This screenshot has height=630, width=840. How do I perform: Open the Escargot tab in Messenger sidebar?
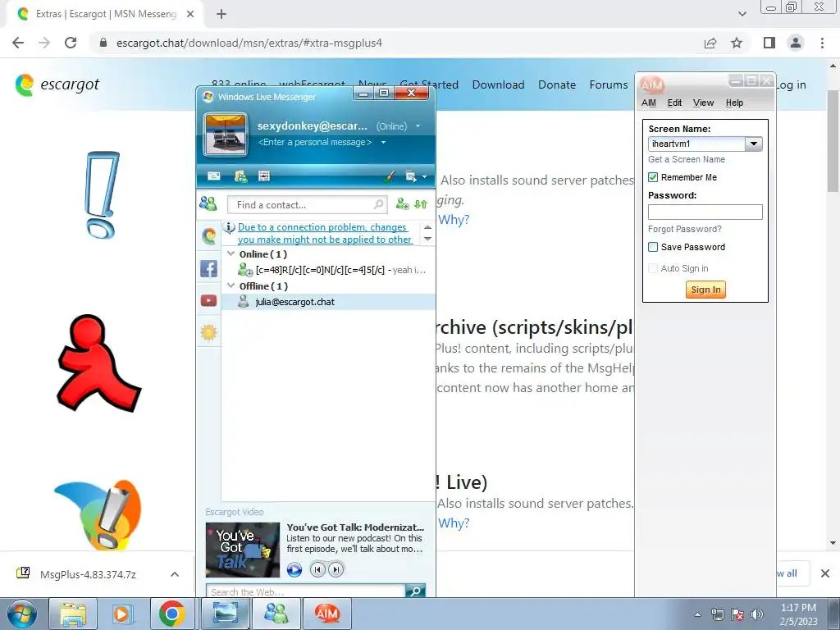pyautogui.click(x=209, y=235)
